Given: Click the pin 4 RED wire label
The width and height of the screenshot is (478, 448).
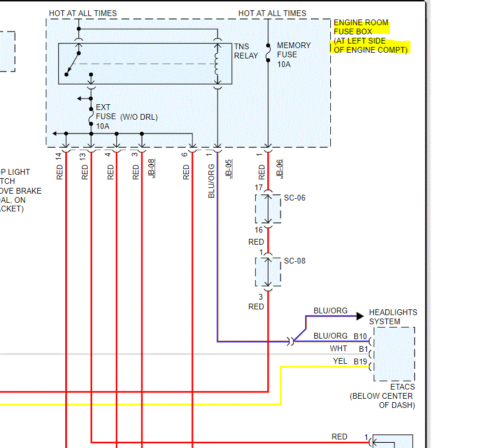Looking at the screenshot, I should [x=110, y=172].
